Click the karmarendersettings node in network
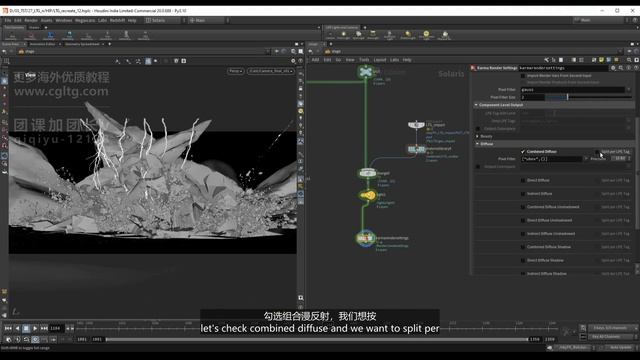Screen dimensions: 640x360 tap(365, 238)
